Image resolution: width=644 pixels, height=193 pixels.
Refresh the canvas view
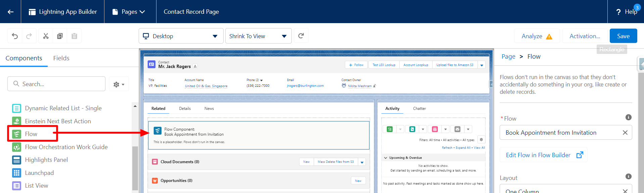point(301,36)
